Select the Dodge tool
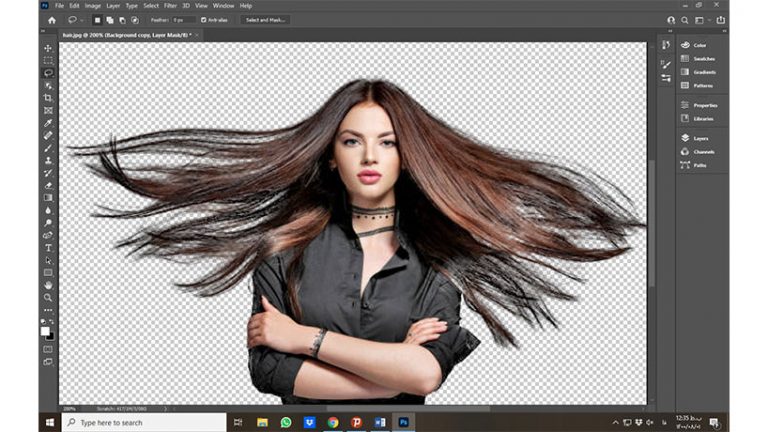Image resolution: width=768 pixels, height=432 pixels. (48, 223)
